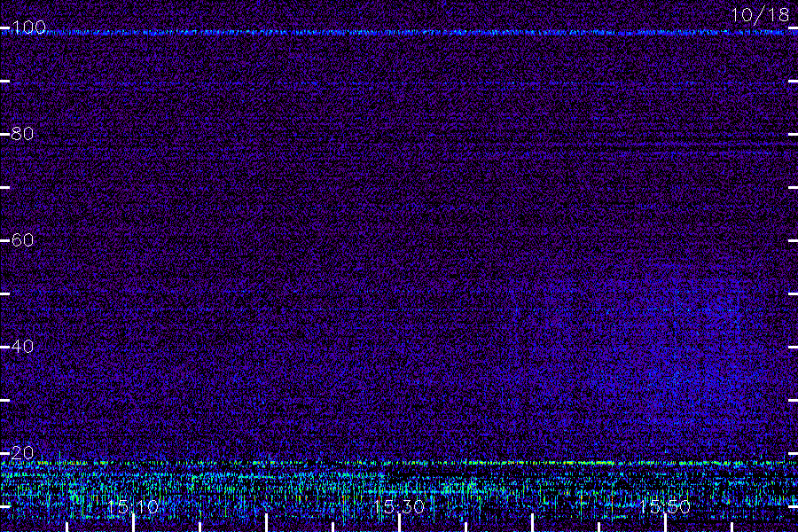Click the 100 frequency axis label
The image size is (798, 532).
28,27
